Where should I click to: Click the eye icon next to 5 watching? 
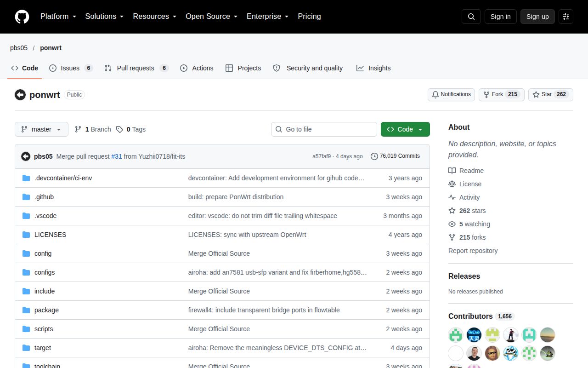pyautogui.click(x=452, y=224)
